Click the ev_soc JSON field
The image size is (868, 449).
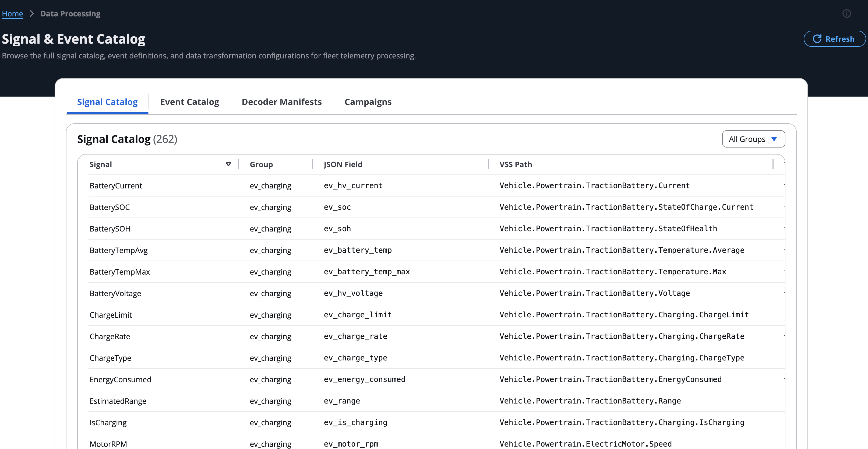coord(337,207)
